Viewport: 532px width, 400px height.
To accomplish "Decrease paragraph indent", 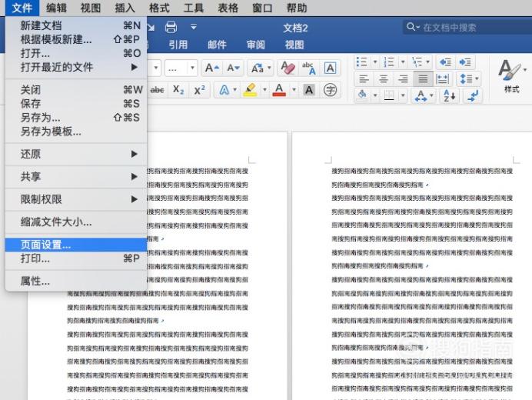I will click(x=445, y=62).
